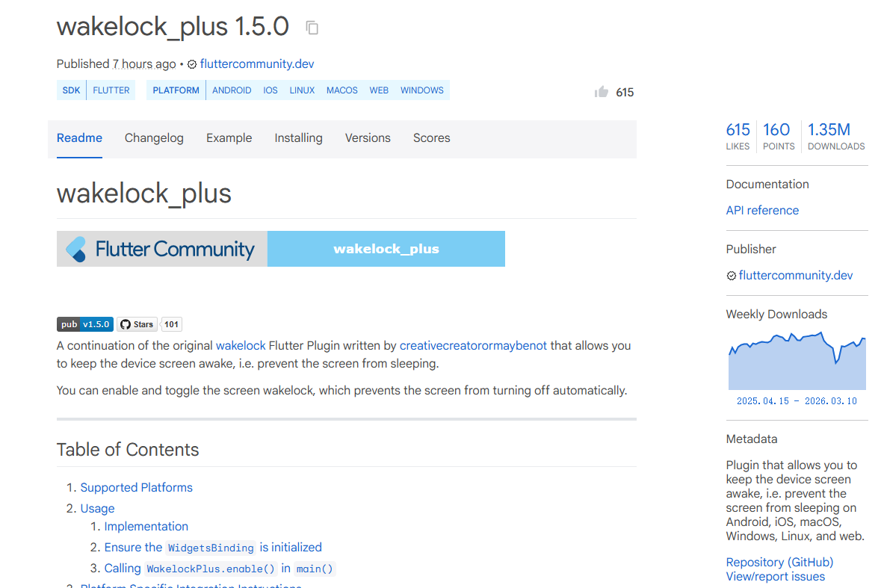The image size is (884, 588).
Task: Open View/report issues link
Action: coord(775,577)
